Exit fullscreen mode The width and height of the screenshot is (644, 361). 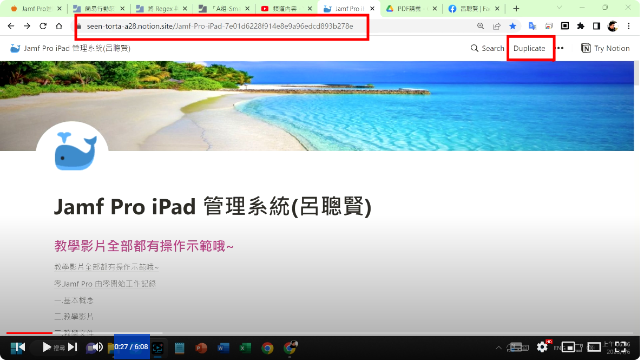coord(620,348)
